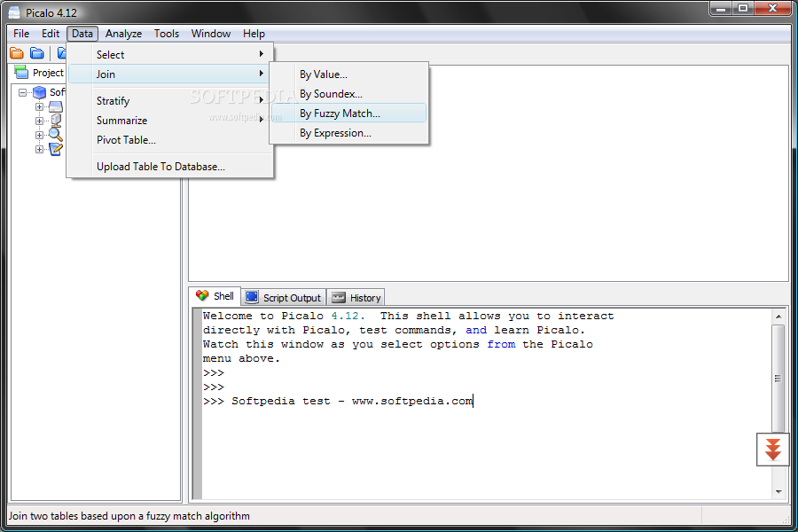Click the Shell tab heart icon
This screenshot has height=532, width=798.
coord(202,295)
